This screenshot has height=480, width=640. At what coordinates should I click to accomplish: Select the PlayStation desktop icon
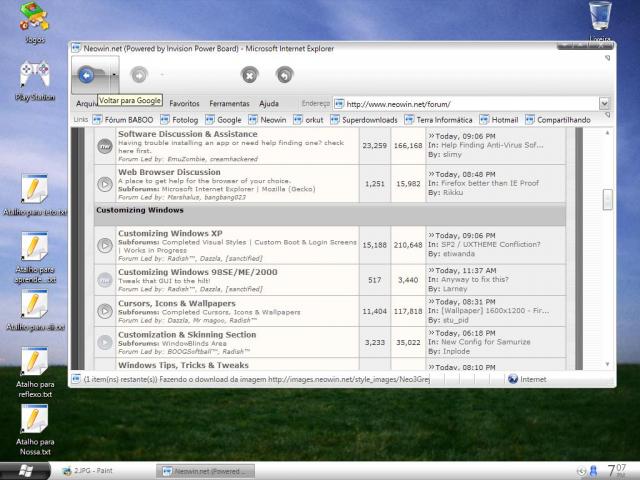[x=35, y=80]
